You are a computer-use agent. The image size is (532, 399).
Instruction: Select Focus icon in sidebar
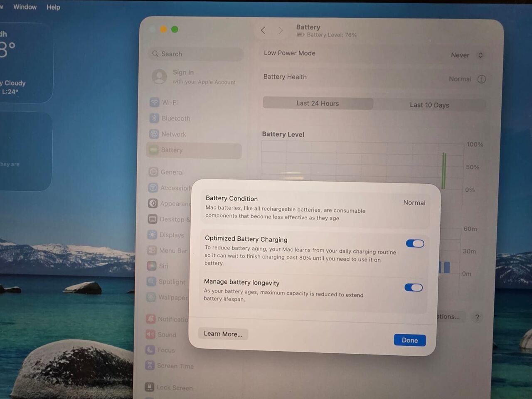click(150, 350)
